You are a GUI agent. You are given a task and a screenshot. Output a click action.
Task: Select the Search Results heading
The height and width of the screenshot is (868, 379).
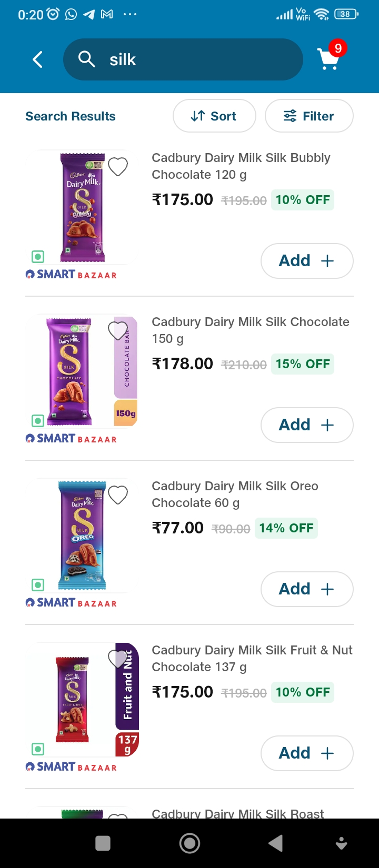[70, 116]
